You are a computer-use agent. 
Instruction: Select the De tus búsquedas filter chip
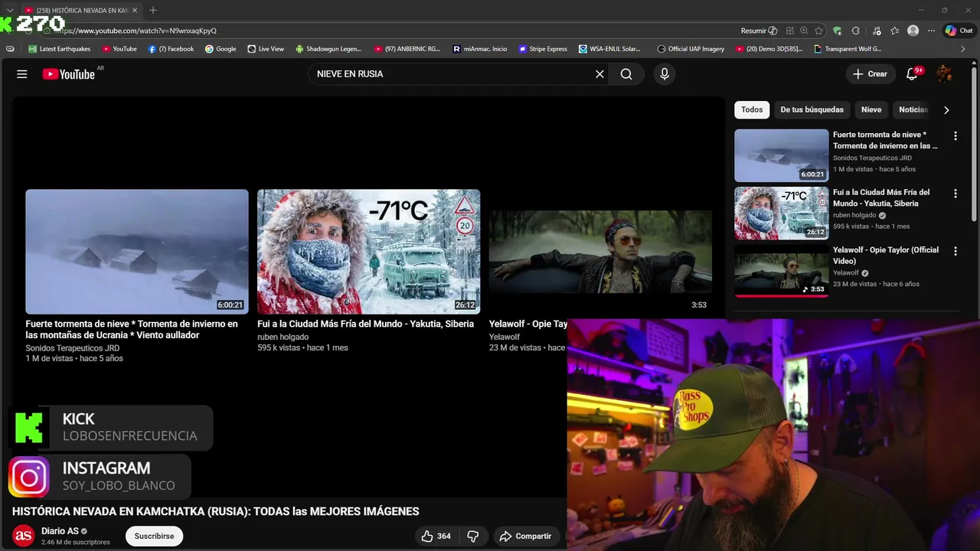[x=812, y=109]
